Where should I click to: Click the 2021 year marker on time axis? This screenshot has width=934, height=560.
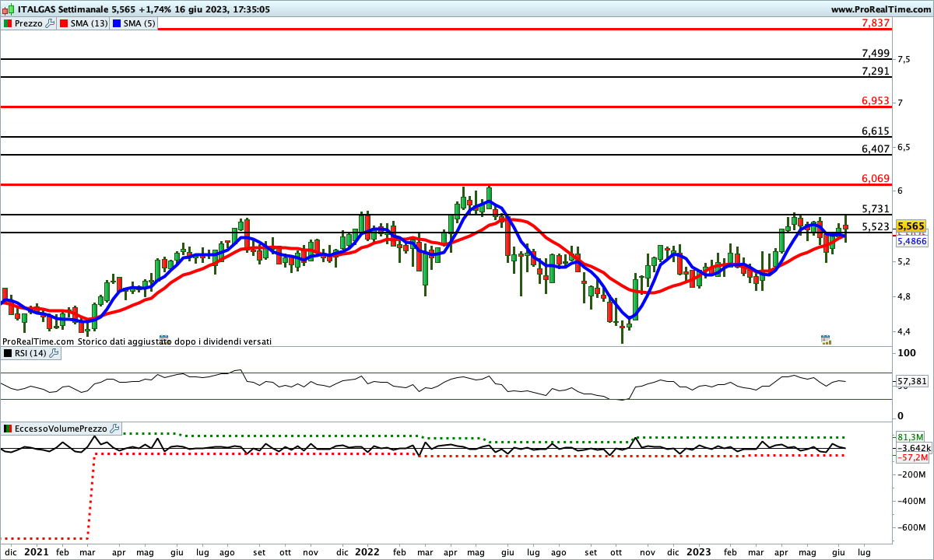37,552
